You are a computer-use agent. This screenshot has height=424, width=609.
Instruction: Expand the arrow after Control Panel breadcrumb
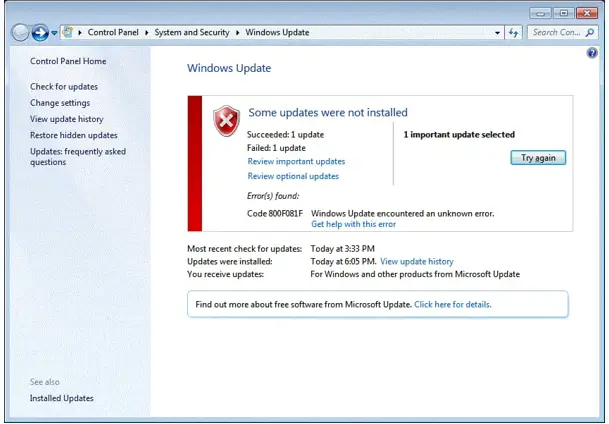point(147,33)
